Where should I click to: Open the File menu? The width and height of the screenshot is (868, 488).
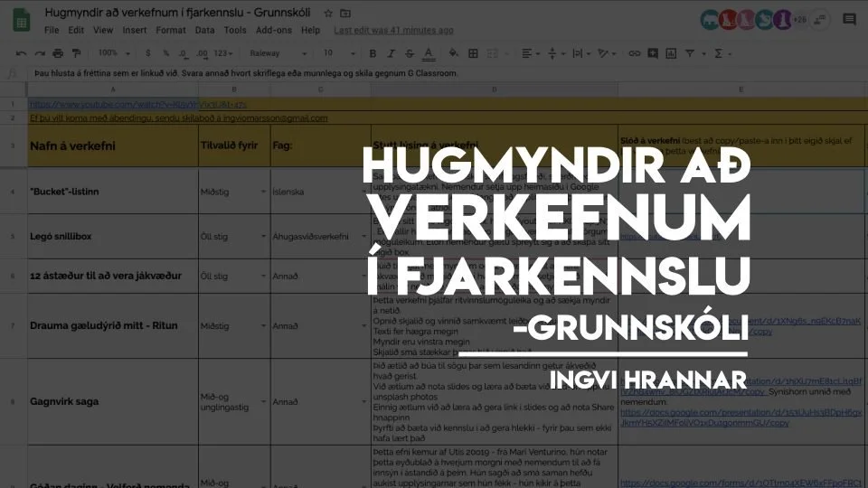(52, 31)
